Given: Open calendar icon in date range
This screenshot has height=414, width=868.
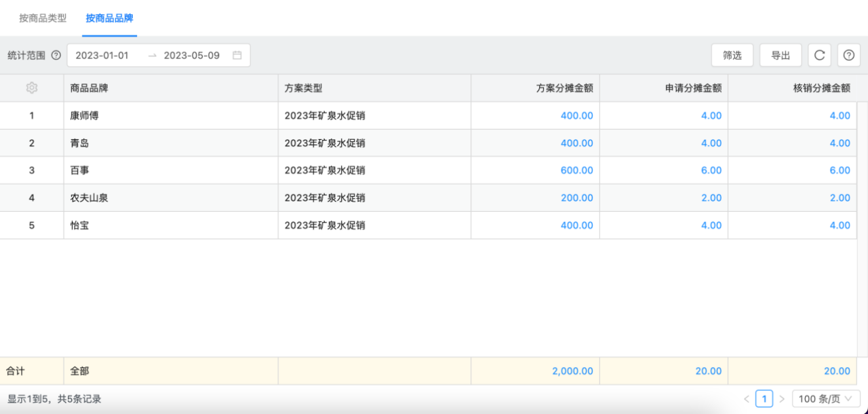Looking at the screenshot, I should (x=237, y=56).
